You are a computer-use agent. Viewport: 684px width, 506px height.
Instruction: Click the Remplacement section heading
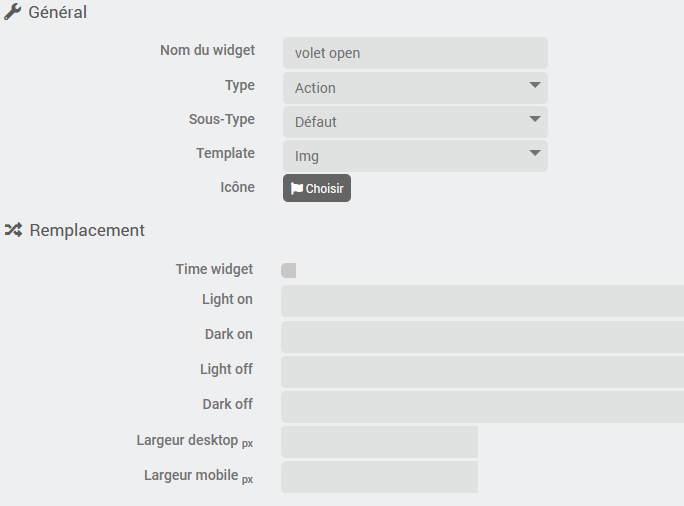pos(87,230)
